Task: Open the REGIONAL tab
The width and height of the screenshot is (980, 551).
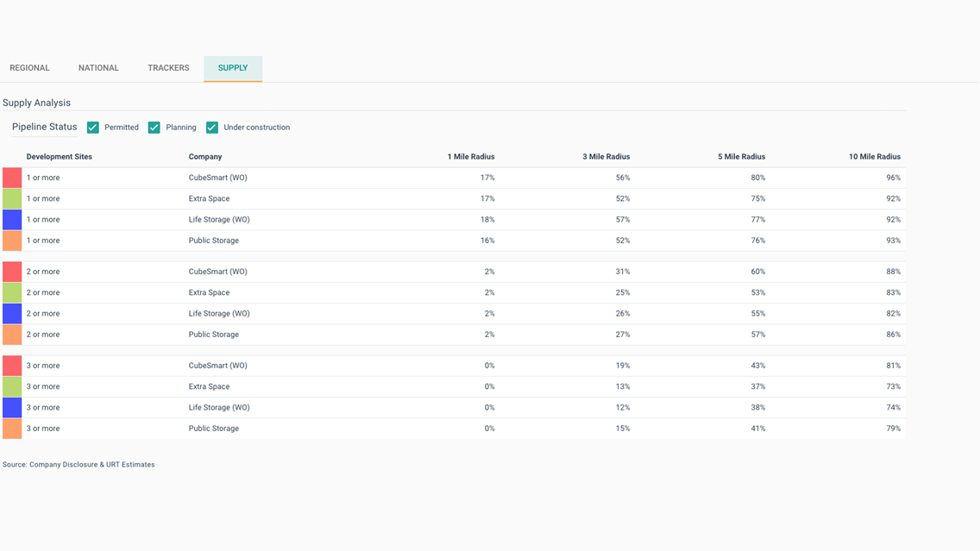Action: click(x=29, y=68)
